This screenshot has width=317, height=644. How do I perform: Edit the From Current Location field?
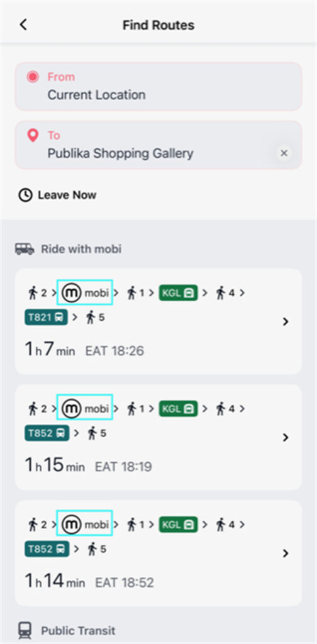point(158,86)
